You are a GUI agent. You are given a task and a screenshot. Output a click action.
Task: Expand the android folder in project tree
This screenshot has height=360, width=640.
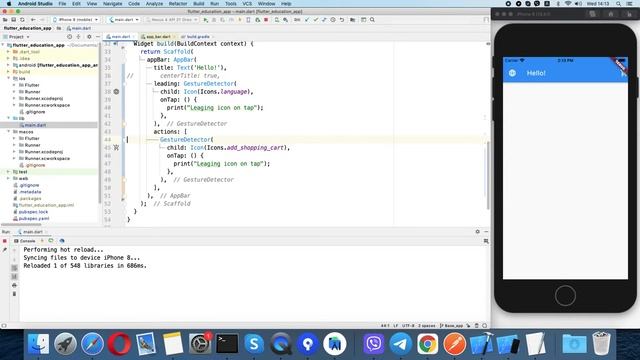click(9, 65)
